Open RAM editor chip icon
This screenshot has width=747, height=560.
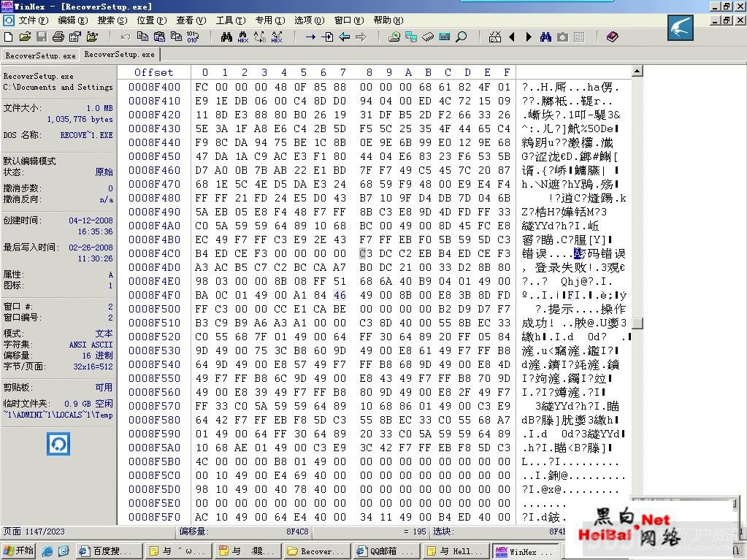428,37
